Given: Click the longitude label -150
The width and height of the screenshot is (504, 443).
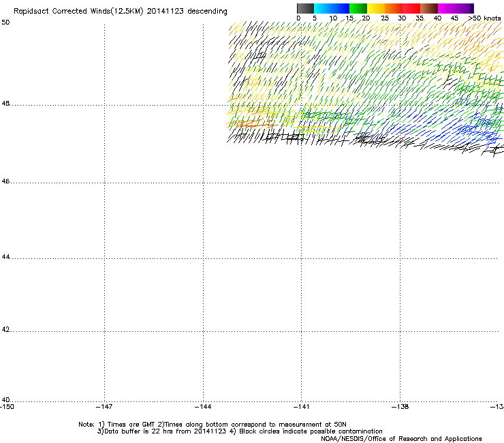Looking at the screenshot, I should coord(7,407).
